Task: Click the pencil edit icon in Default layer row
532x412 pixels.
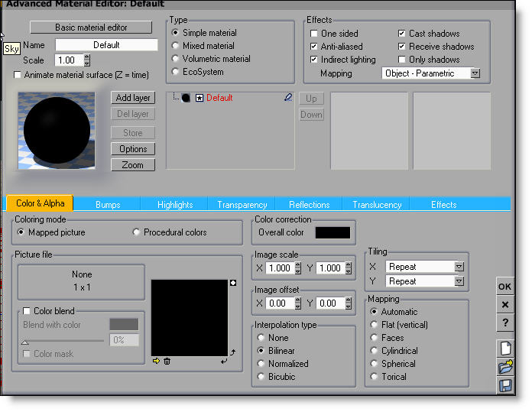Action: pos(288,98)
